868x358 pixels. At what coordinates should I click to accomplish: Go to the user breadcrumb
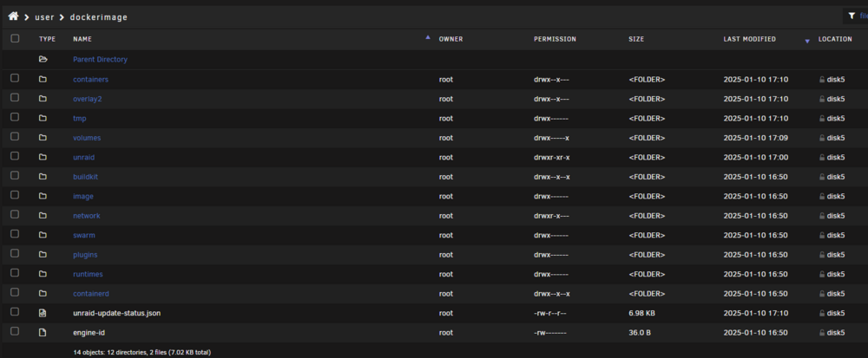coord(44,17)
